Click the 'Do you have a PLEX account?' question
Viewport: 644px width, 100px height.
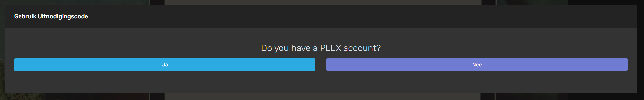(321, 48)
